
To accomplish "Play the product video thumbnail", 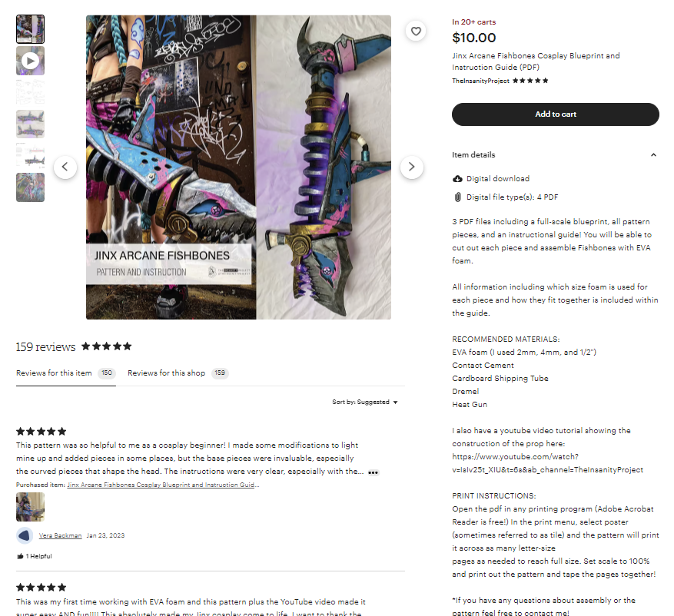I will (x=30, y=61).
